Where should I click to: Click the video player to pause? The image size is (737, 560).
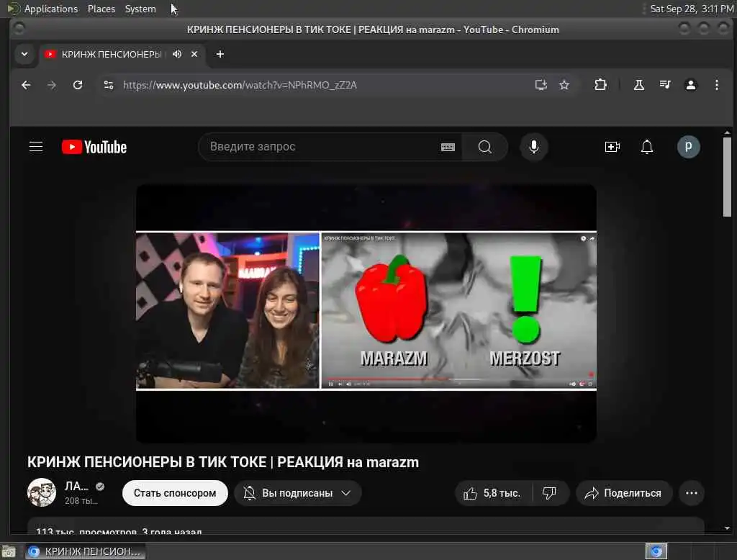point(366,312)
